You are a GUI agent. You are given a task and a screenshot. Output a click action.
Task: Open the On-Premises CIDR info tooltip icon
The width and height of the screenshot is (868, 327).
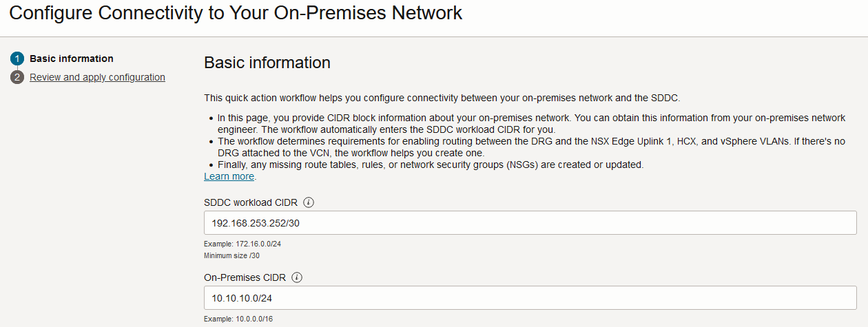[x=298, y=278]
